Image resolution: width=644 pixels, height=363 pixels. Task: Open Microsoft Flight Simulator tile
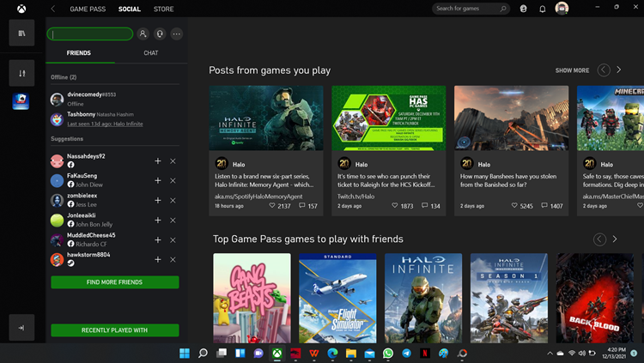click(x=337, y=298)
